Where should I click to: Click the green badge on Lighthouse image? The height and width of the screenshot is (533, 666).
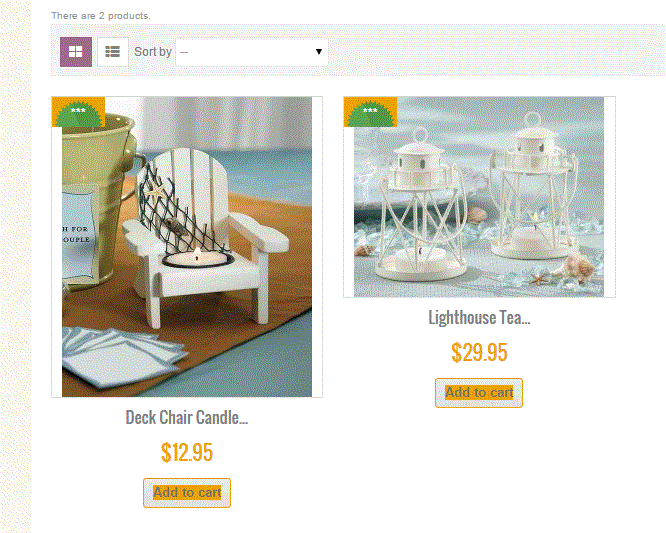click(x=370, y=112)
